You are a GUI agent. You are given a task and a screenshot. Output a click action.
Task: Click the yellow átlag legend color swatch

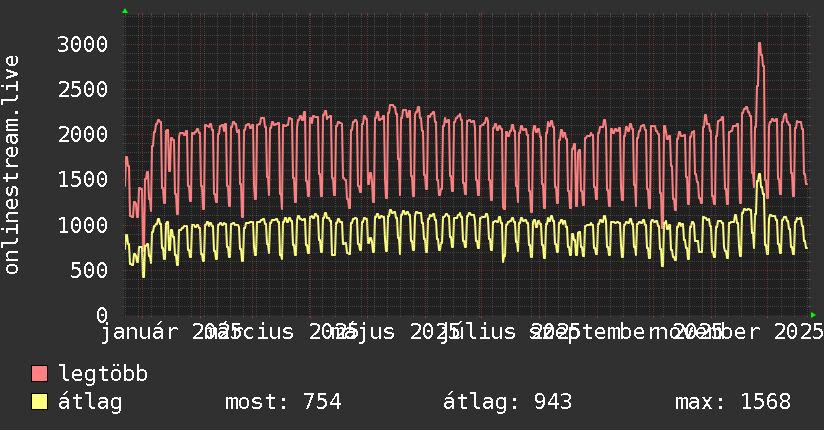39,402
